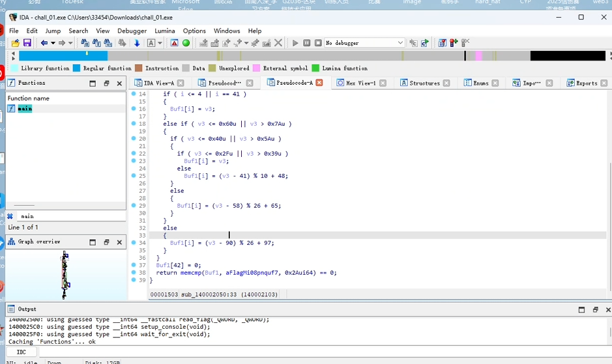Open the Lumina menu

[x=165, y=31]
